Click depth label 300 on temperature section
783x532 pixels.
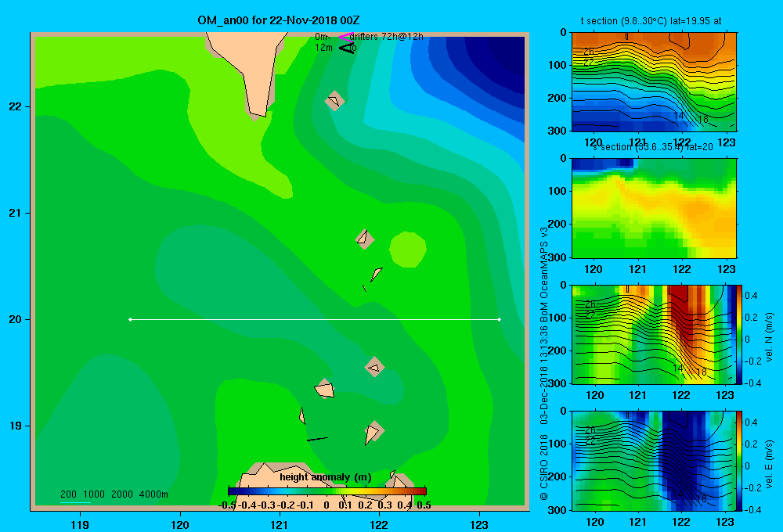pos(557,131)
